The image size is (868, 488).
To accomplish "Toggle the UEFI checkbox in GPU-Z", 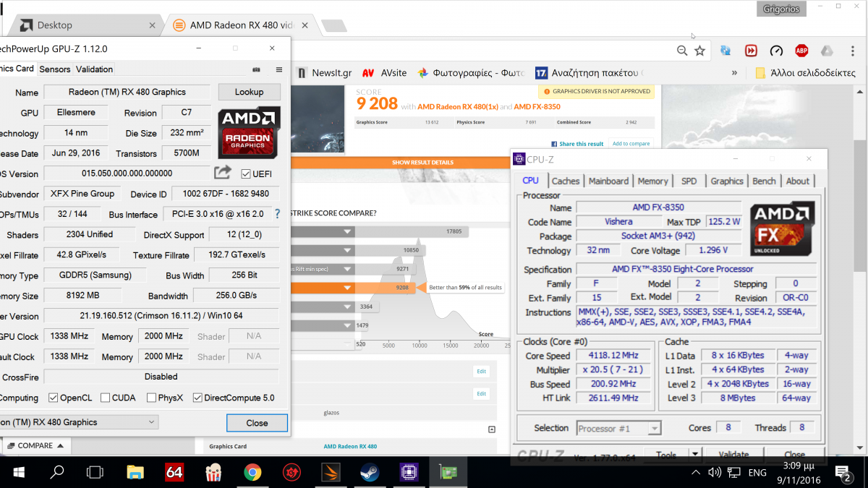I will pyautogui.click(x=246, y=174).
